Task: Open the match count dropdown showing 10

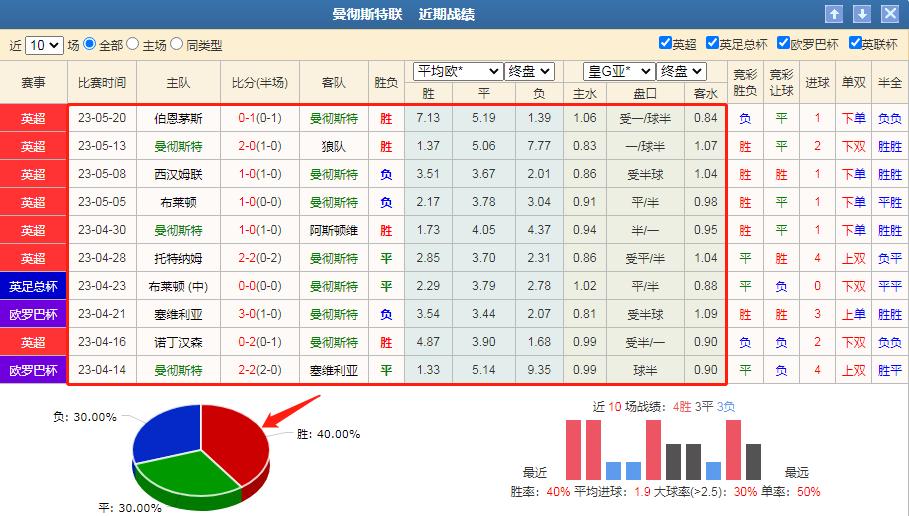Action: point(44,45)
